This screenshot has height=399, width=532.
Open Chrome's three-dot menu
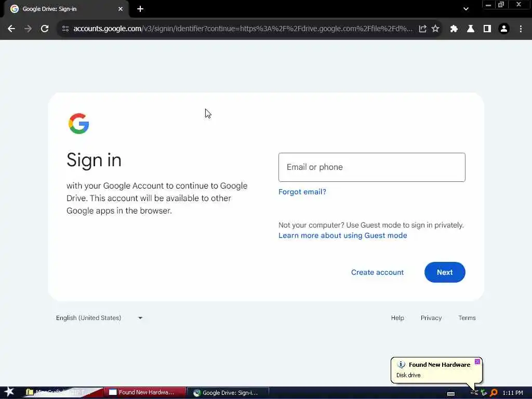click(x=521, y=29)
